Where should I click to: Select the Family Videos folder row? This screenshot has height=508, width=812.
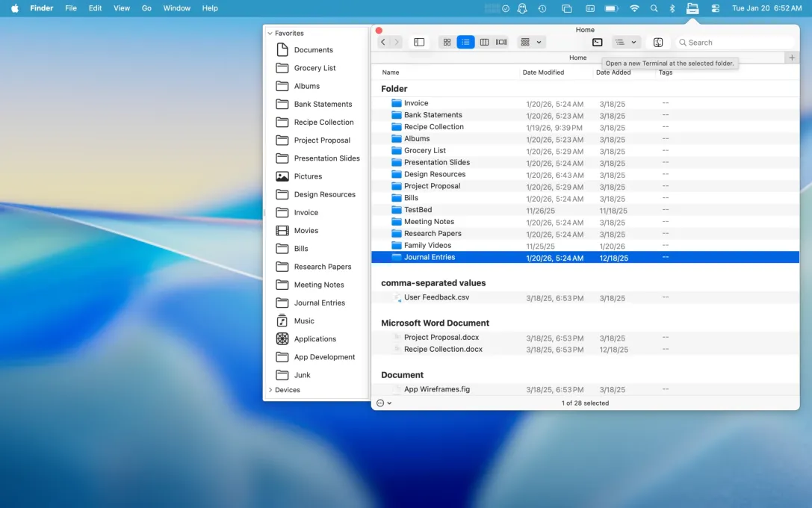click(585, 246)
